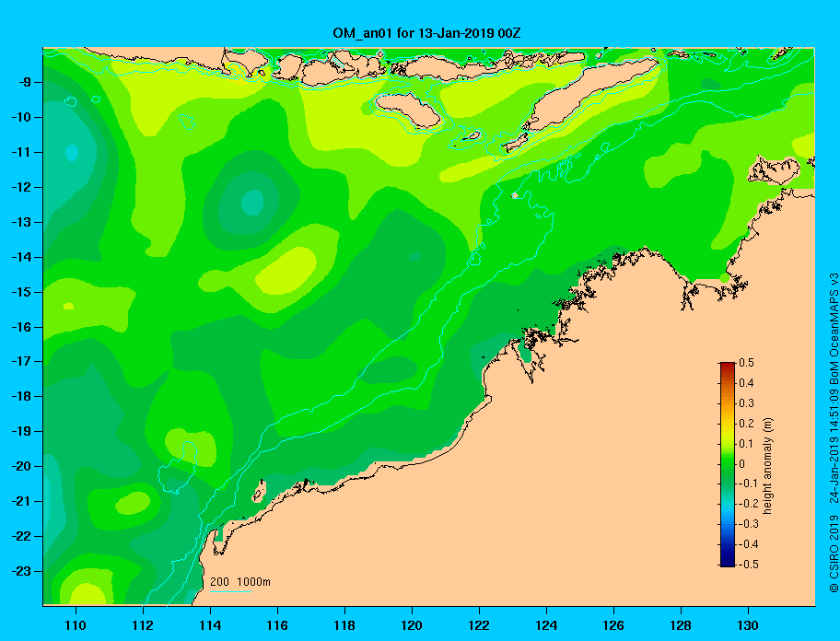Click the '0.5' top colorbar value
This screenshot has height=641, width=840.
pos(746,363)
